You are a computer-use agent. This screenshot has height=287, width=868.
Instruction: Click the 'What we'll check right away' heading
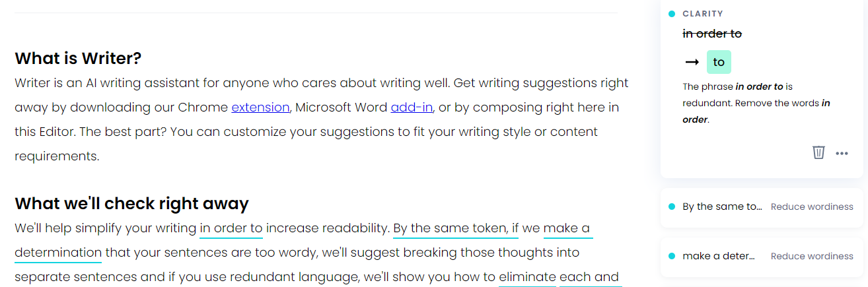(x=131, y=203)
